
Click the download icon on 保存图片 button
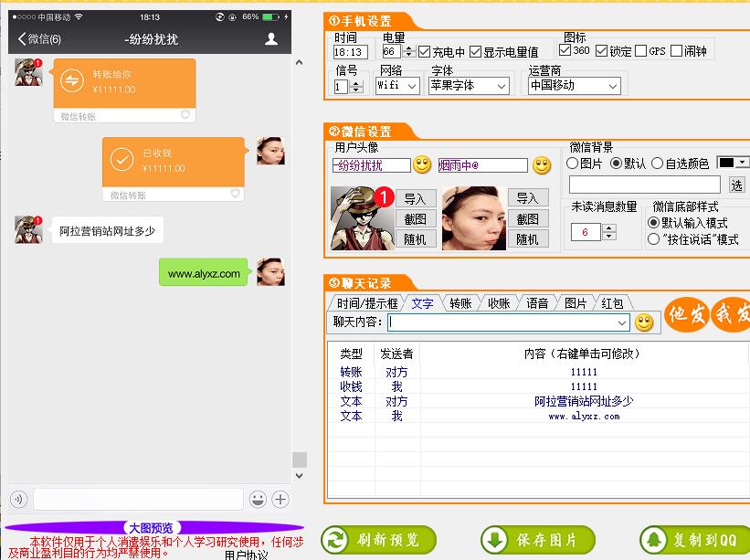(x=494, y=540)
